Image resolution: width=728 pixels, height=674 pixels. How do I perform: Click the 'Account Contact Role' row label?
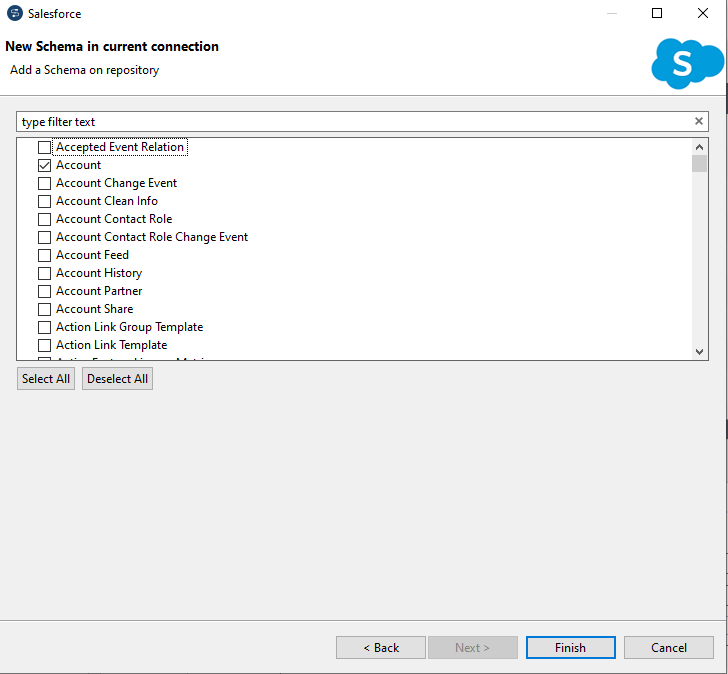pos(114,219)
